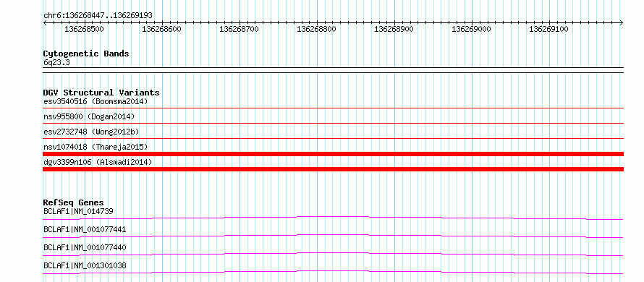This screenshot has width=644, height=282.
Task: Select transcript BCLAF1|NM_014739
Action: click(78, 211)
